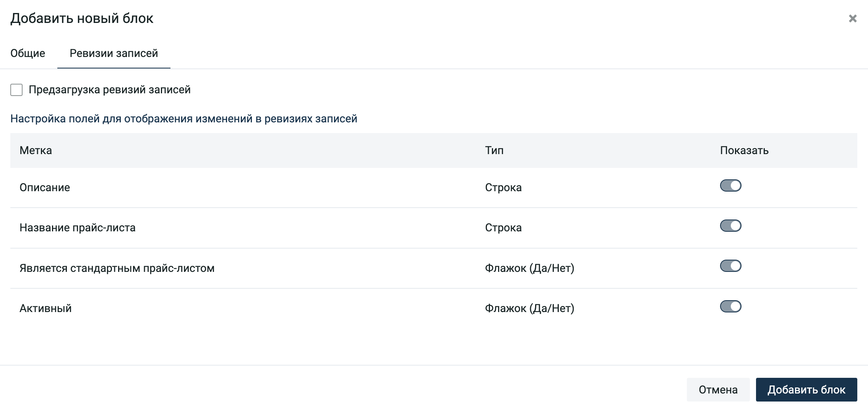Click Флажок (Да/Нет) in Активный row

[530, 308]
